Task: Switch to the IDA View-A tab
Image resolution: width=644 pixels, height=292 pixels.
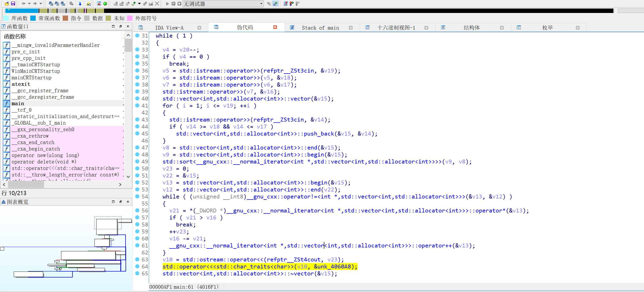Action: tap(169, 28)
